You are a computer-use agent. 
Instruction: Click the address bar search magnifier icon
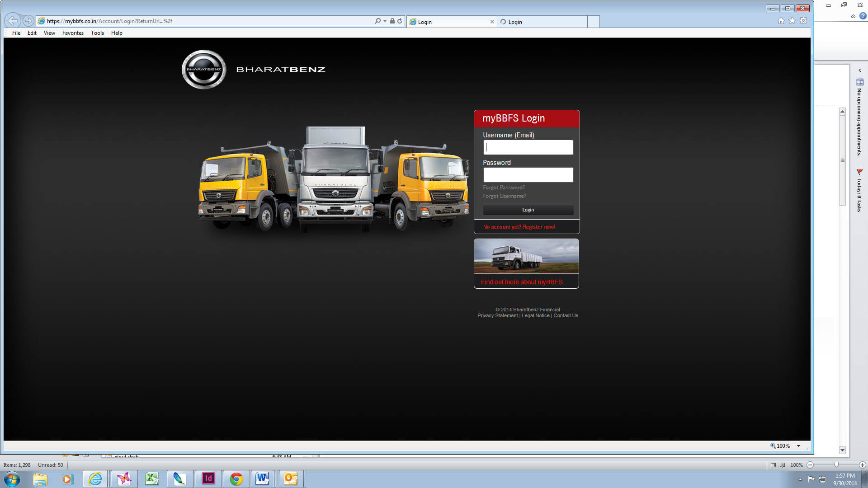377,21
